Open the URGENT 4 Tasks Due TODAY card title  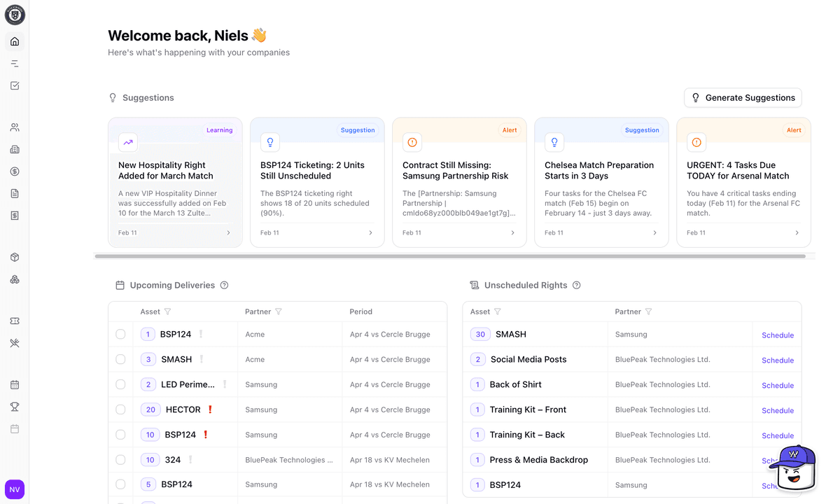pyautogui.click(x=738, y=170)
